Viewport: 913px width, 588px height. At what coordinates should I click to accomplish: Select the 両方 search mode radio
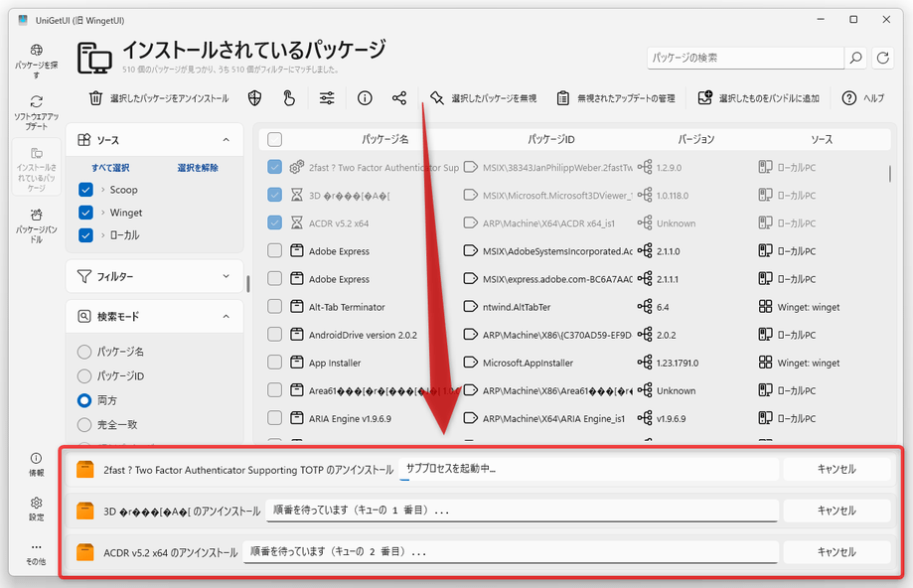[x=84, y=400]
